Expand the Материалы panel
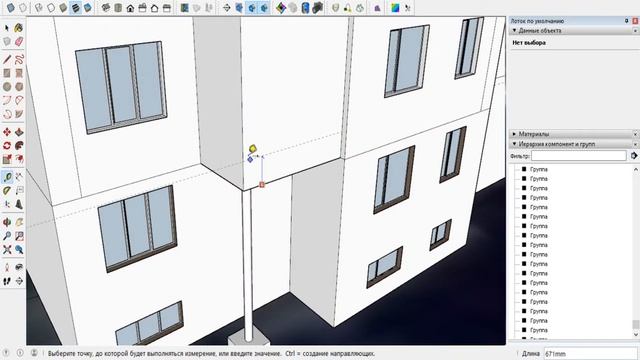 click(x=514, y=134)
